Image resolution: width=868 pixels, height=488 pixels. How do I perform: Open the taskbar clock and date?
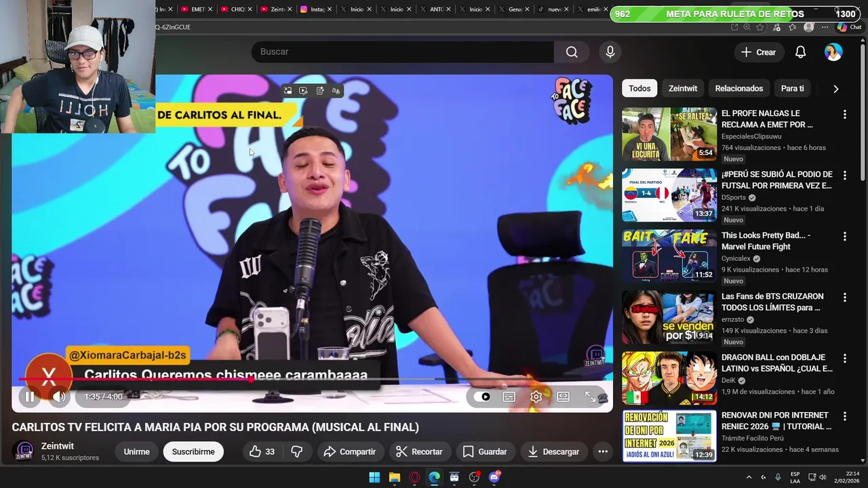click(846, 477)
